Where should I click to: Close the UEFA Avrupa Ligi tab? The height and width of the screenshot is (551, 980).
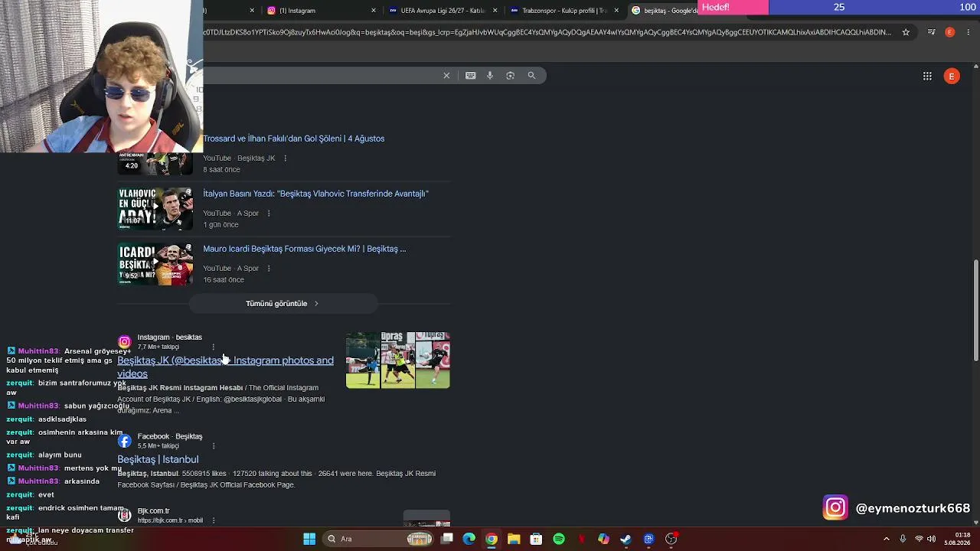(x=495, y=11)
